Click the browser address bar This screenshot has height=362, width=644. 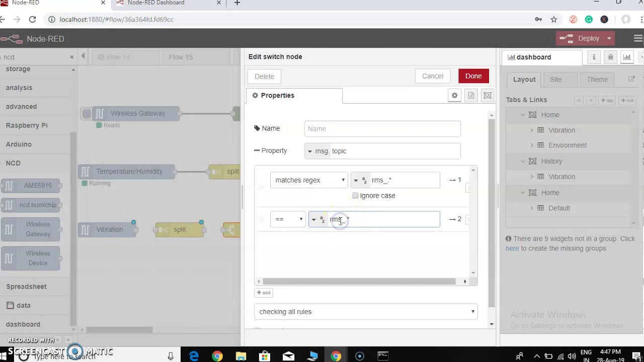point(292,20)
